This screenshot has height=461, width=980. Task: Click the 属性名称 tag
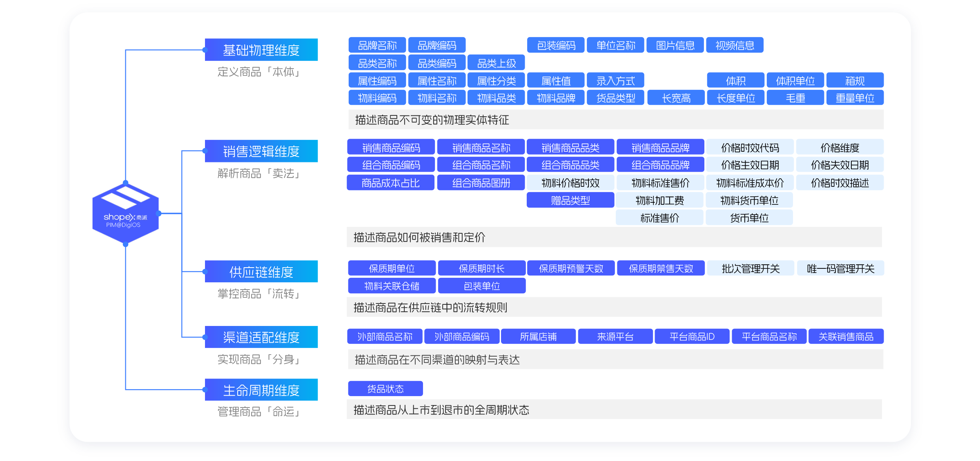click(437, 80)
